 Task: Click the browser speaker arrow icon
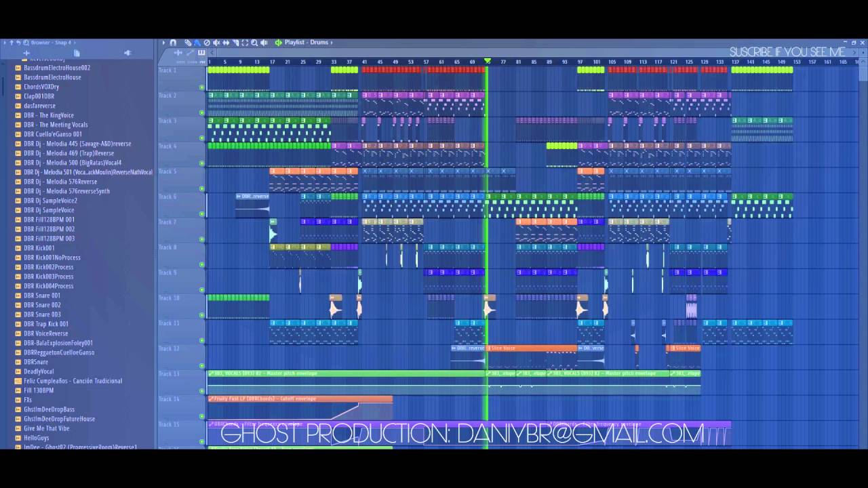click(x=127, y=53)
